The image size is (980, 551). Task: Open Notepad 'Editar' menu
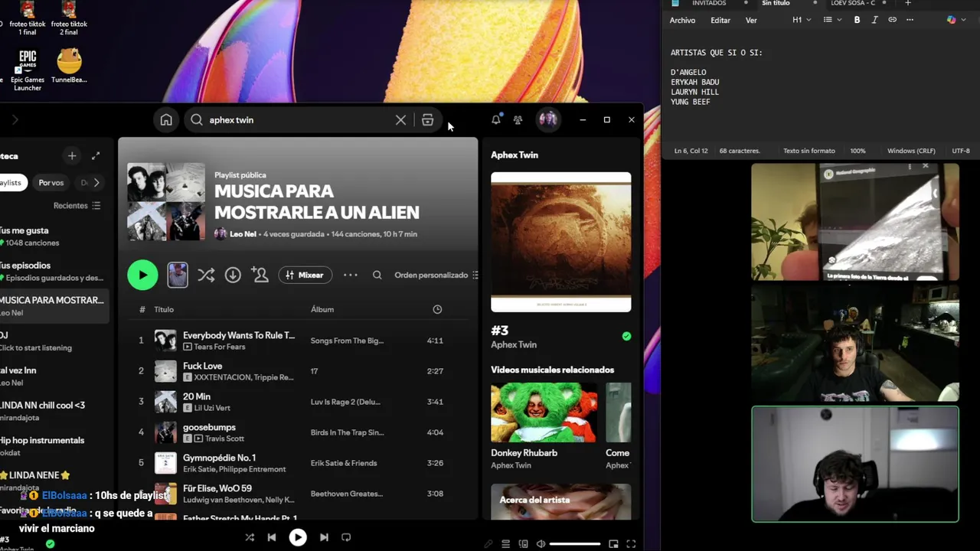pos(720,21)
